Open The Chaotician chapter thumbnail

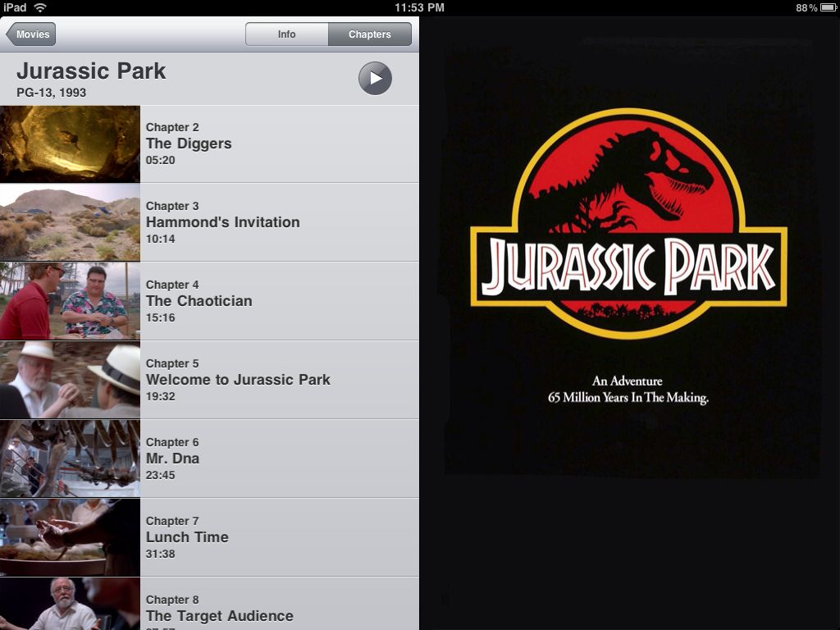pos(71,301)
